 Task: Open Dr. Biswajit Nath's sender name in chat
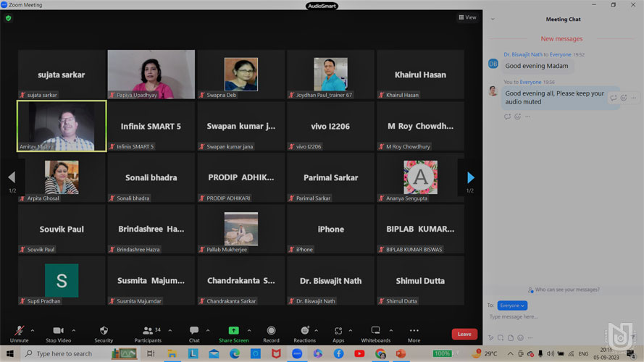coord(523,54)
